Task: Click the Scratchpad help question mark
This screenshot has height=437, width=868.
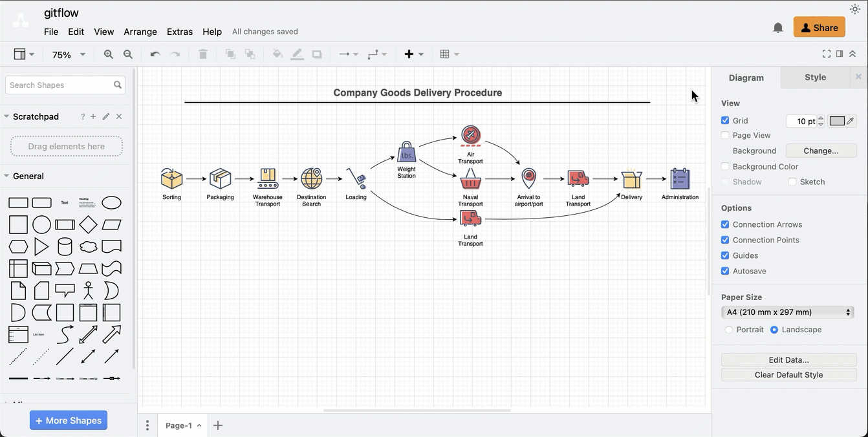Action: [83, 117]
